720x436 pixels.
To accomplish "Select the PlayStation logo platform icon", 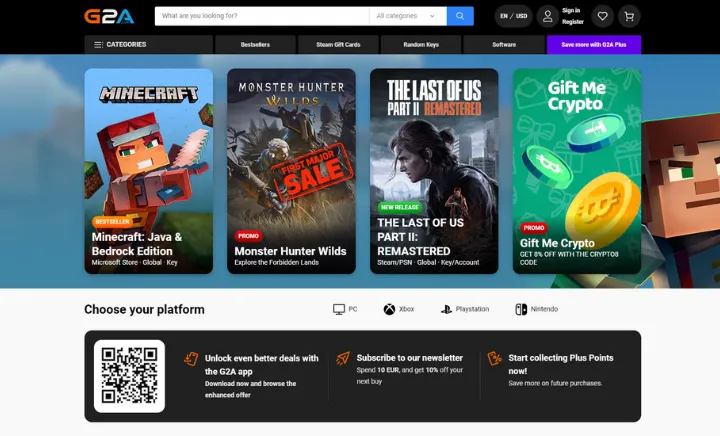I will (446, 309).
